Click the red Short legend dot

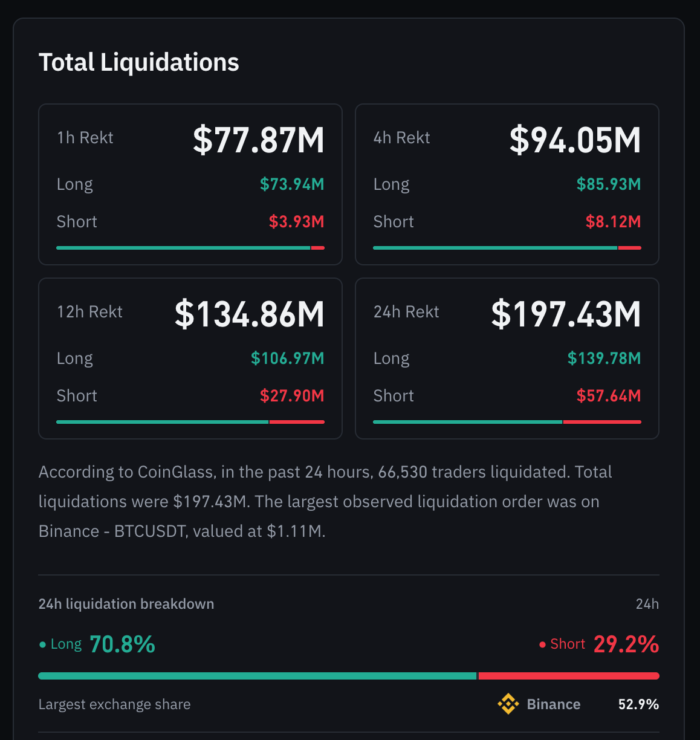542,645
